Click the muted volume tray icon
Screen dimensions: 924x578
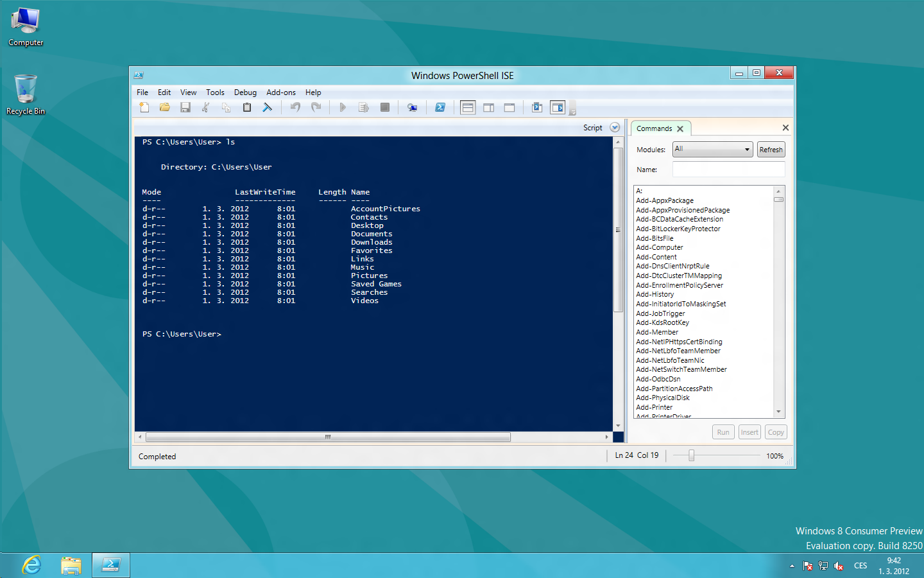839,566
